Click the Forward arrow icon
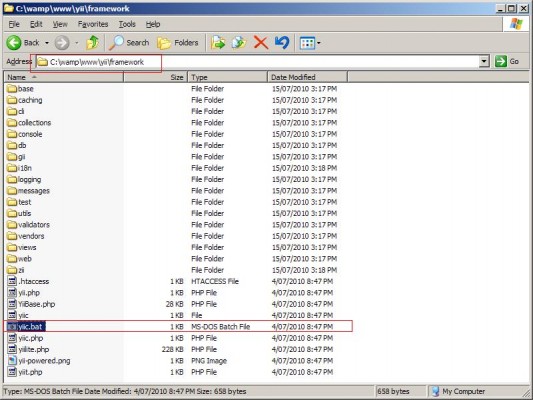Viewport: 533px width, 400px height. [x=62, y=43]
